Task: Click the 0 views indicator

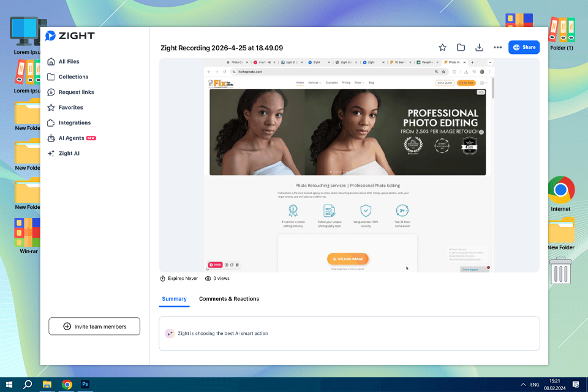Action: (x=217, y=278)
